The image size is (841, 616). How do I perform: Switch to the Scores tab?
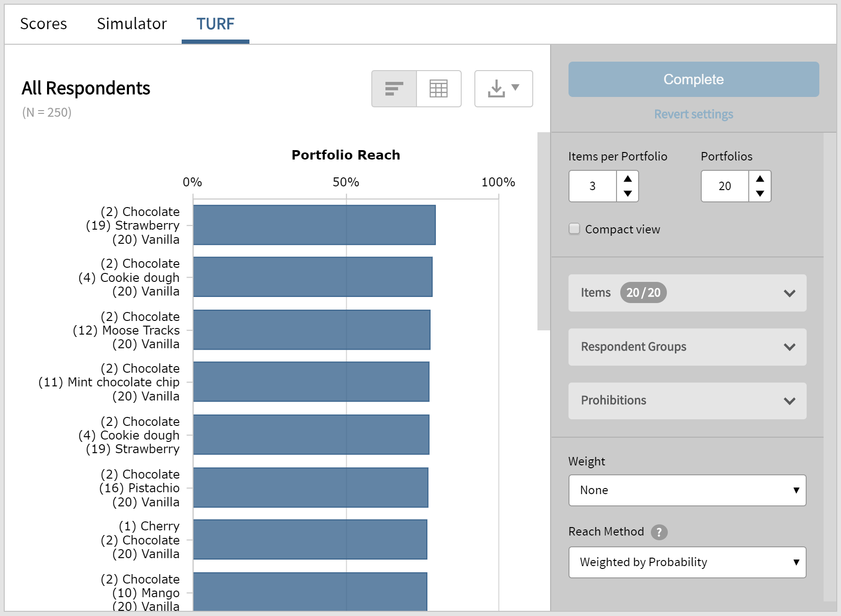(x=44, y=24)
